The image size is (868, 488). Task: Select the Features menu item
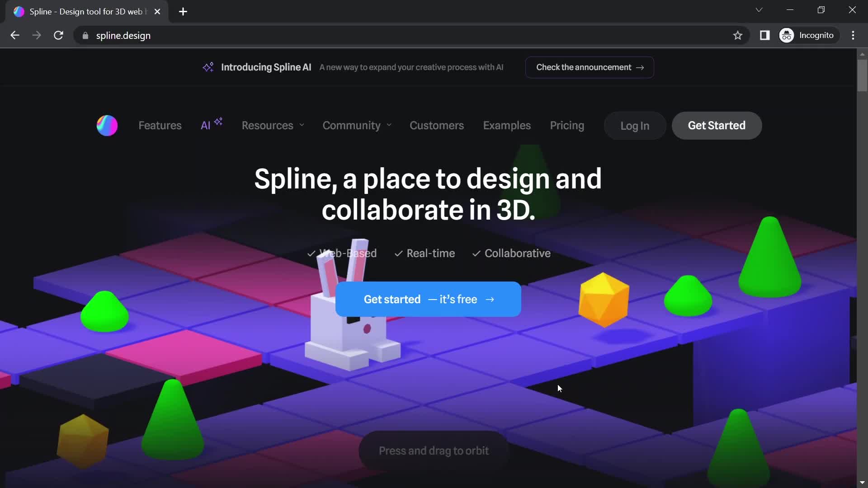[159, 125]
